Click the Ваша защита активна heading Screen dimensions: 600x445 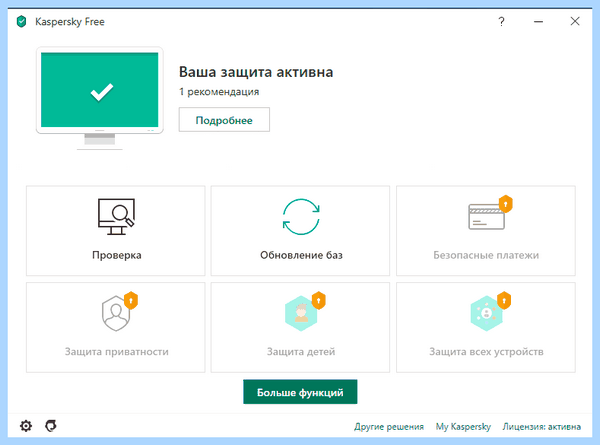pyautogui.click(x=256, y=72)
